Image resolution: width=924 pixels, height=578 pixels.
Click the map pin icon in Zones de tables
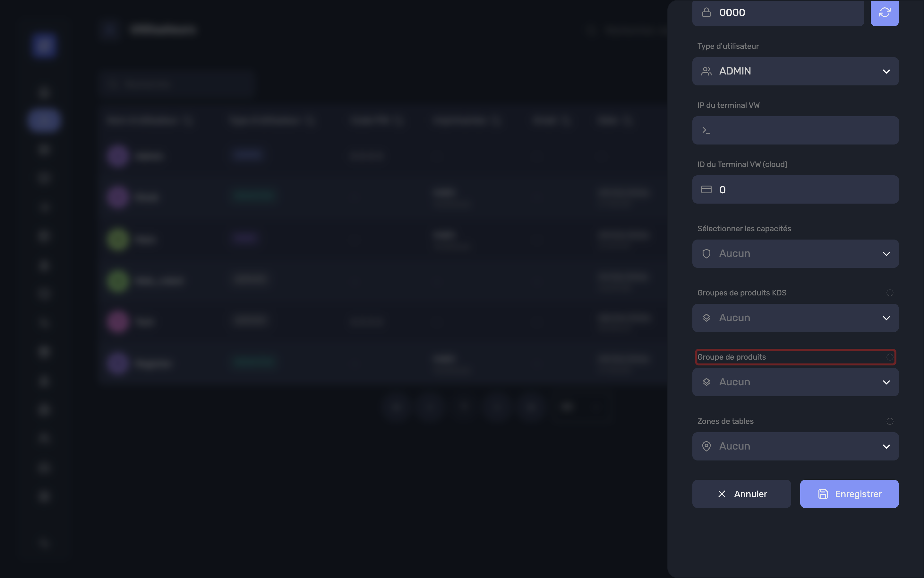[706, 446]
